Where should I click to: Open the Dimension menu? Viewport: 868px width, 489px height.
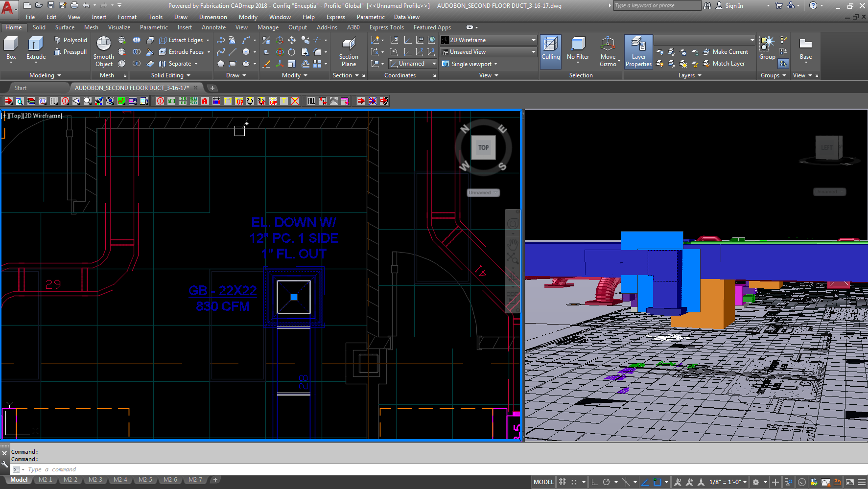point(213,17)
